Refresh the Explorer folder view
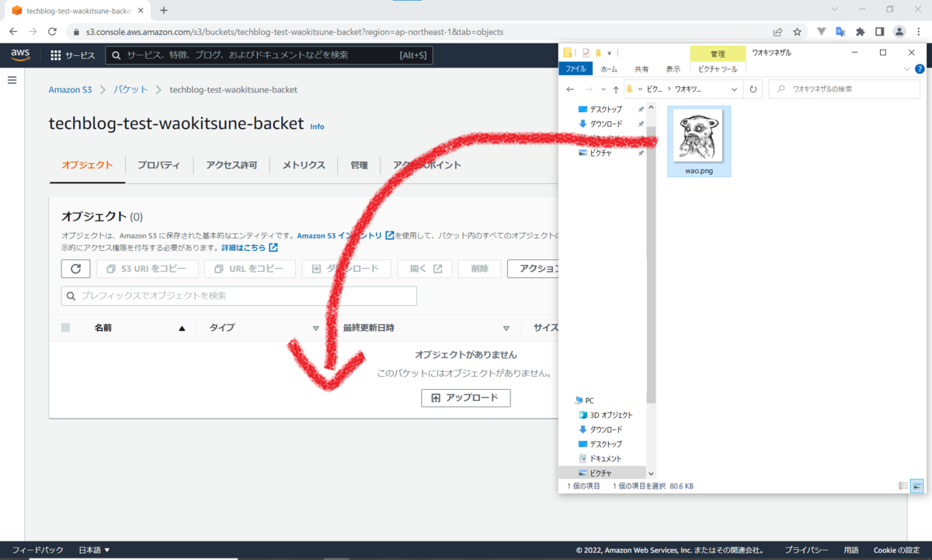This screenshot has width=932, height=560. coord(753,89)
